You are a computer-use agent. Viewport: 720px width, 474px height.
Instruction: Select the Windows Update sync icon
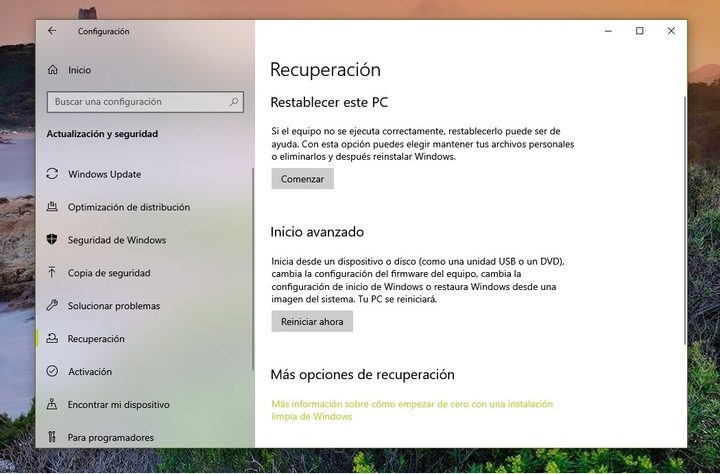(52, 174)
